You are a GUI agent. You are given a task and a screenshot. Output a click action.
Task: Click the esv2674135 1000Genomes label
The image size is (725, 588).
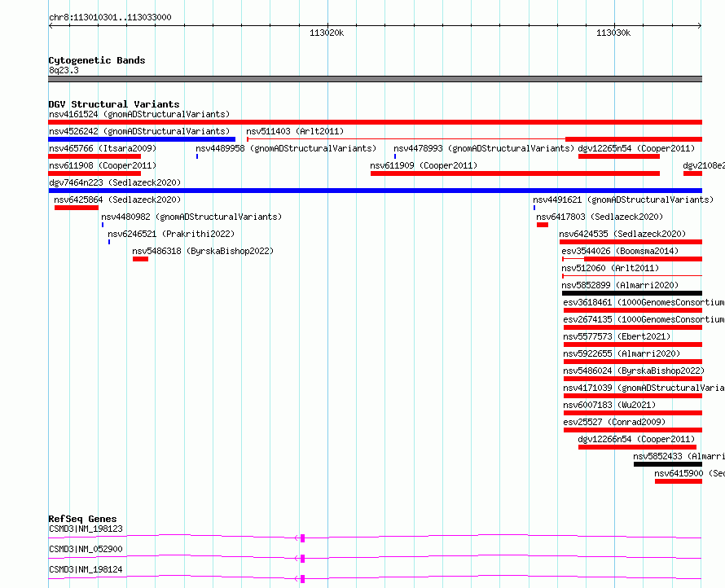click(644, 319)
